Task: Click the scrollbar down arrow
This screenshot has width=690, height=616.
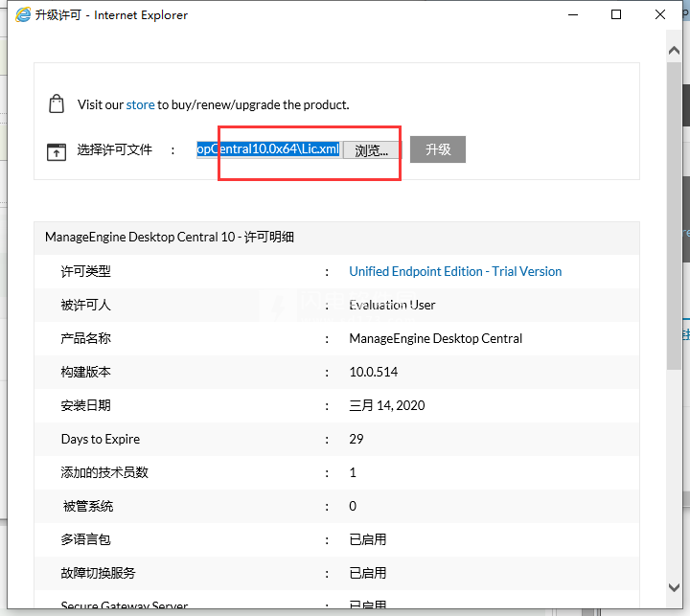Action: coord(674,587)
